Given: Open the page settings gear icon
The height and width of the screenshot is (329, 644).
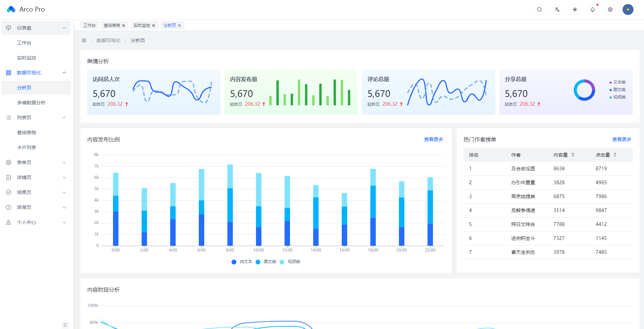Looking at the screenshot, I should (610, 10).
